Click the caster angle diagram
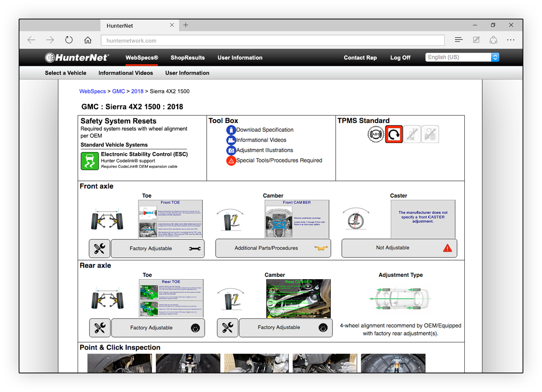 356,220
